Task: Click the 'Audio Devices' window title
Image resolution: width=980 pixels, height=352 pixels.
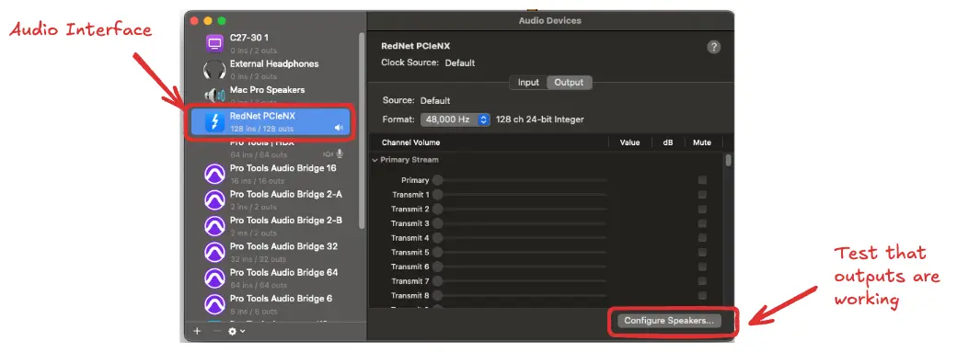Action: pyautogui.click(x=550, y=20)
